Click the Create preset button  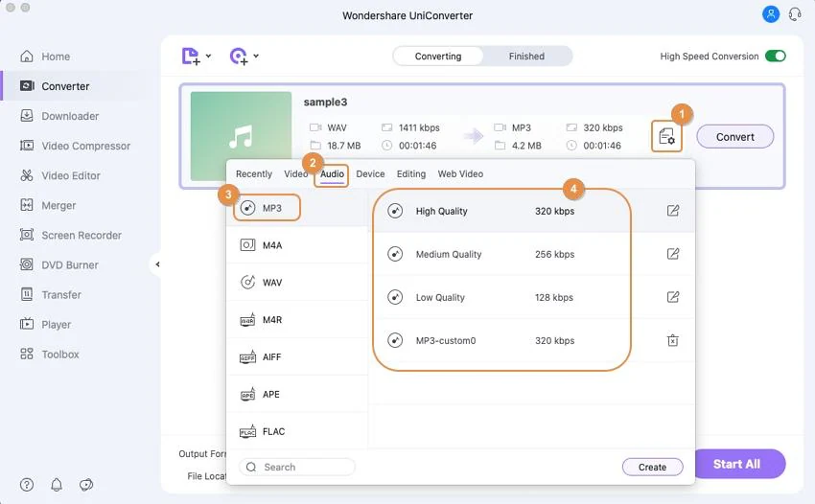pos(652,467)
